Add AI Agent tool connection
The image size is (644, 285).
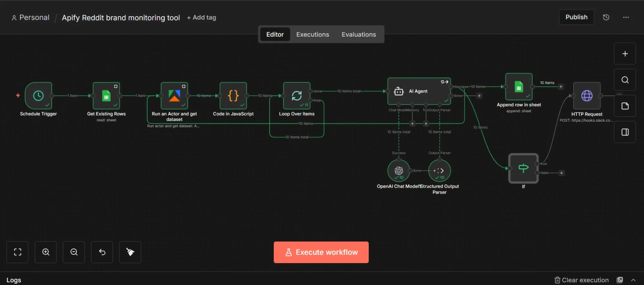click(426, 123)
